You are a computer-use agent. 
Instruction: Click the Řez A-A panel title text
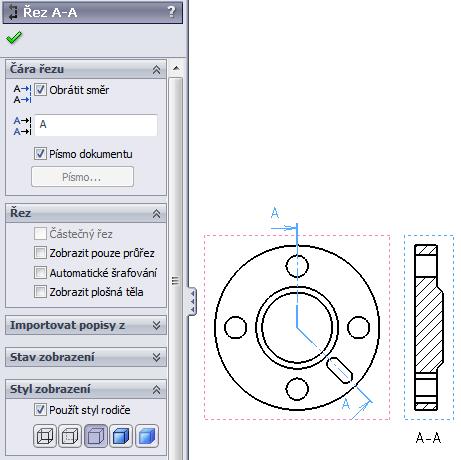[50, 13]
